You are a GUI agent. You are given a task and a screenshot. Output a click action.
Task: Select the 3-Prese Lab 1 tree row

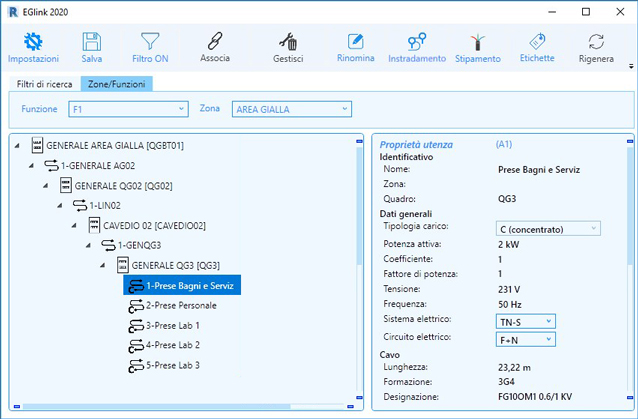tap(164, 326)
